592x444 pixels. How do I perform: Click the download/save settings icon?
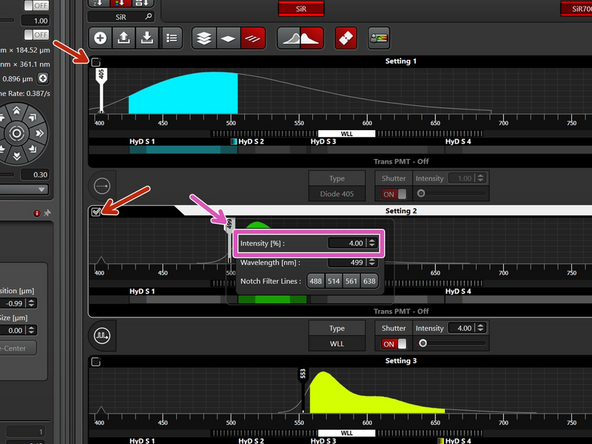tap(147, 38)
